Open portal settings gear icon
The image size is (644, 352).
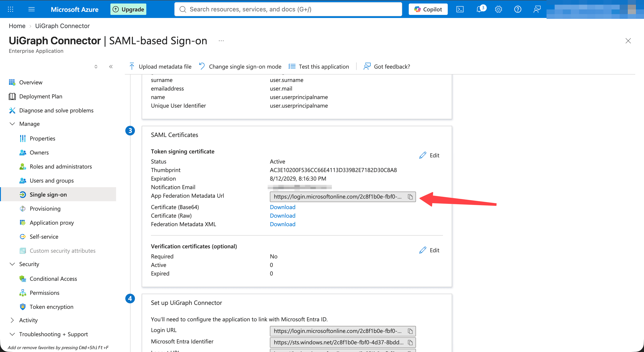pos(498,9)
